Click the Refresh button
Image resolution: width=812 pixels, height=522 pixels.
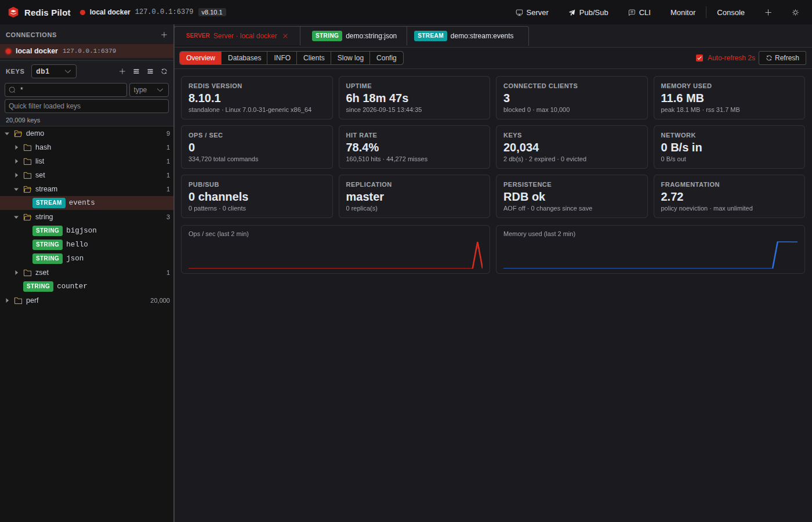point(782,58)
